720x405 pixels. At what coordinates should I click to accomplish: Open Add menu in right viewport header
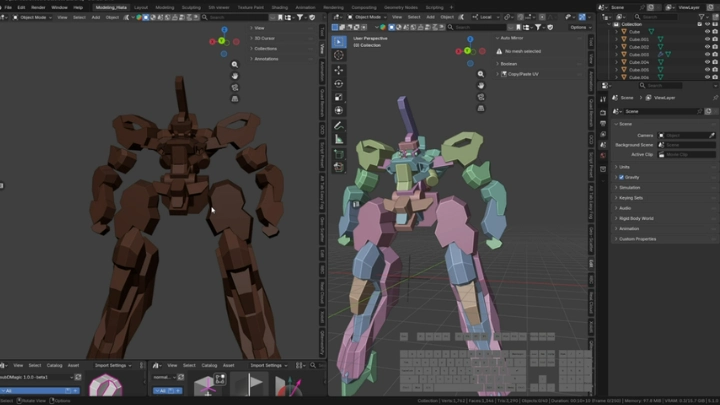(x=430, y=17)
